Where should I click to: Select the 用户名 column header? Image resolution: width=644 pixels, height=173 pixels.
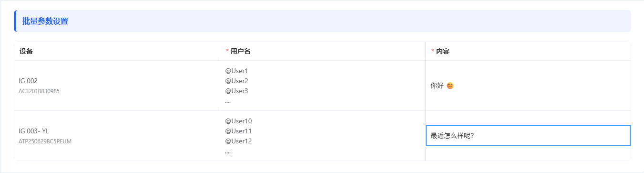tap(240, 51)
